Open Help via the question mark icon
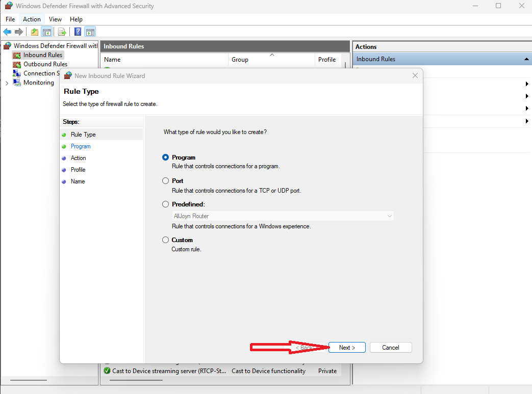Viewport: 532px width, 394px height. tap(78, 32)
